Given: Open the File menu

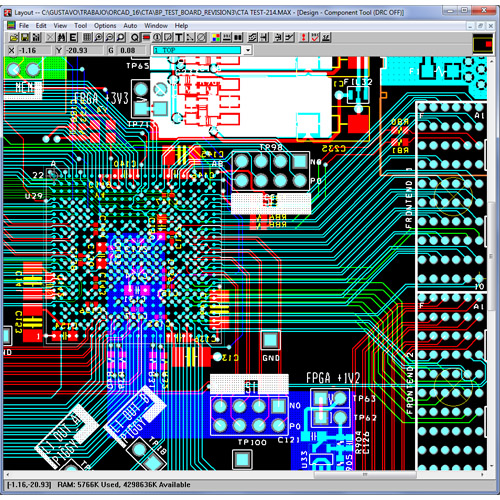Looking at the screenshot, I should click(24, 26).
